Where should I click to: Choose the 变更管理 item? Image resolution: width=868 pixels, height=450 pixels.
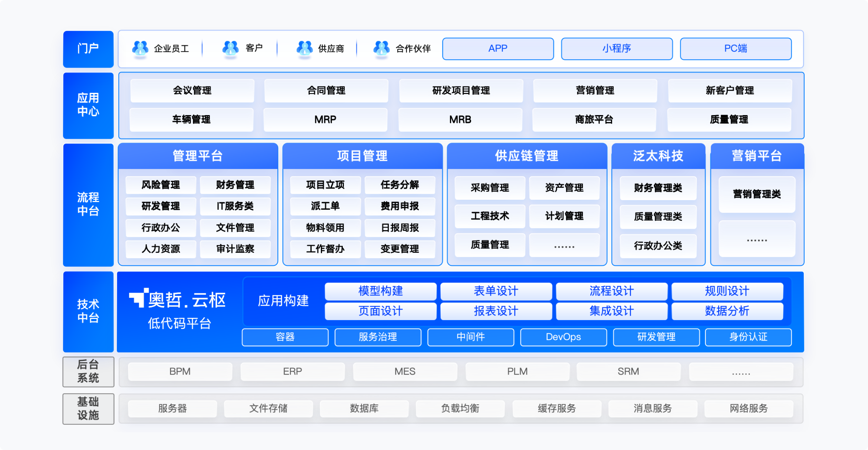click(400, 249)
